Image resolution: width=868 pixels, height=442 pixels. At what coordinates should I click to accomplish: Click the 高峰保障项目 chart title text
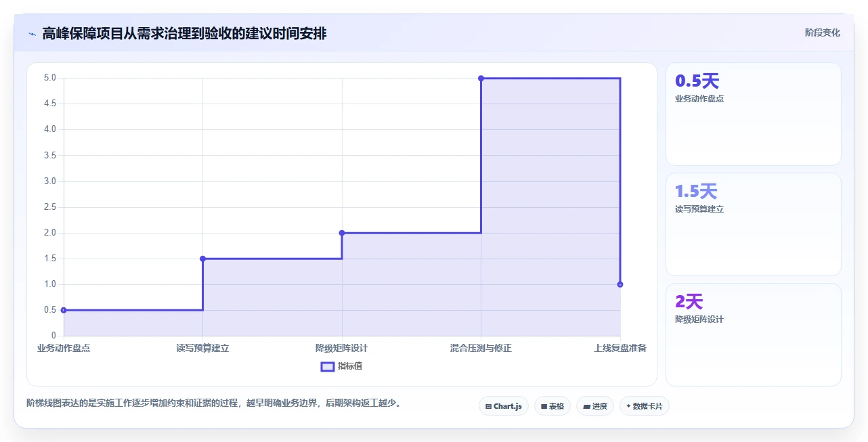[184, 33]
